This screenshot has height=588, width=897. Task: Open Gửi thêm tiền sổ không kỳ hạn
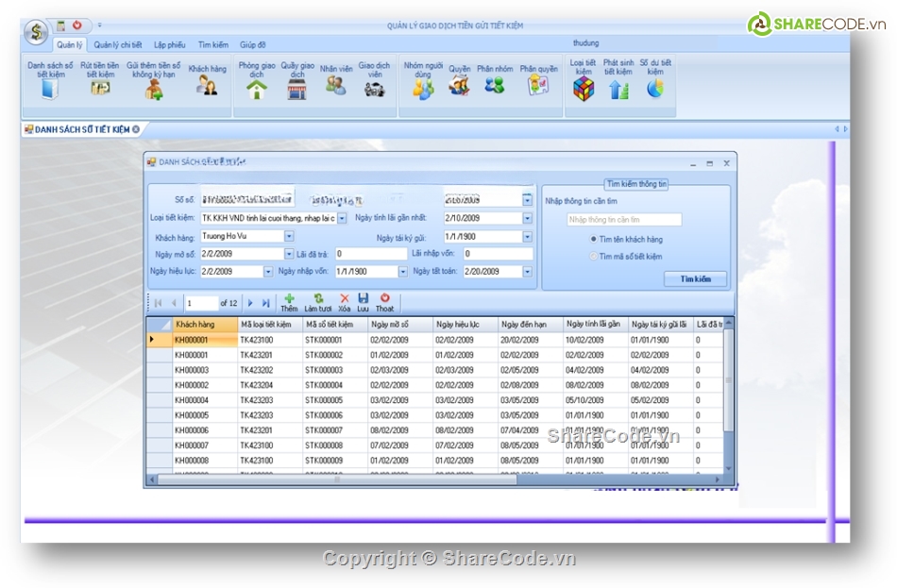click(153, 90)
